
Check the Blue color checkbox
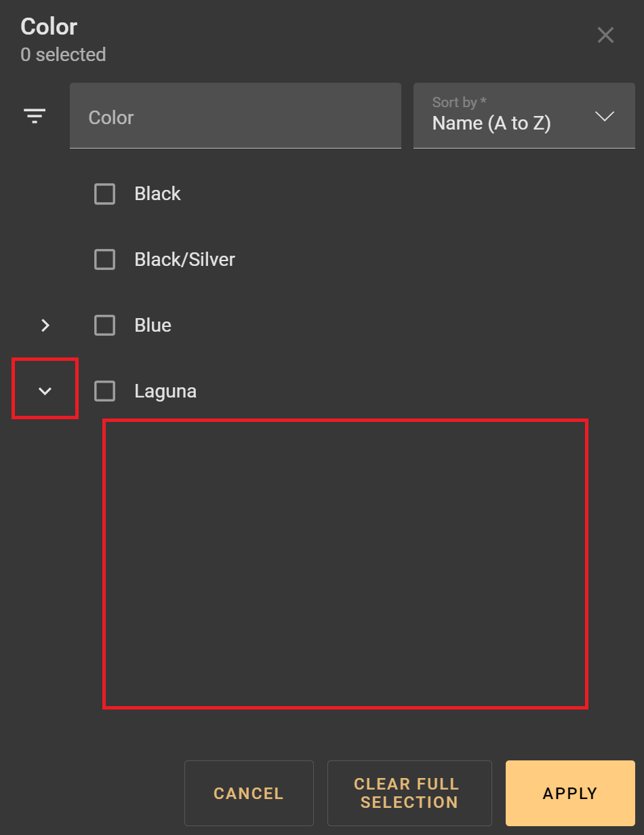(x=104, y=326)
